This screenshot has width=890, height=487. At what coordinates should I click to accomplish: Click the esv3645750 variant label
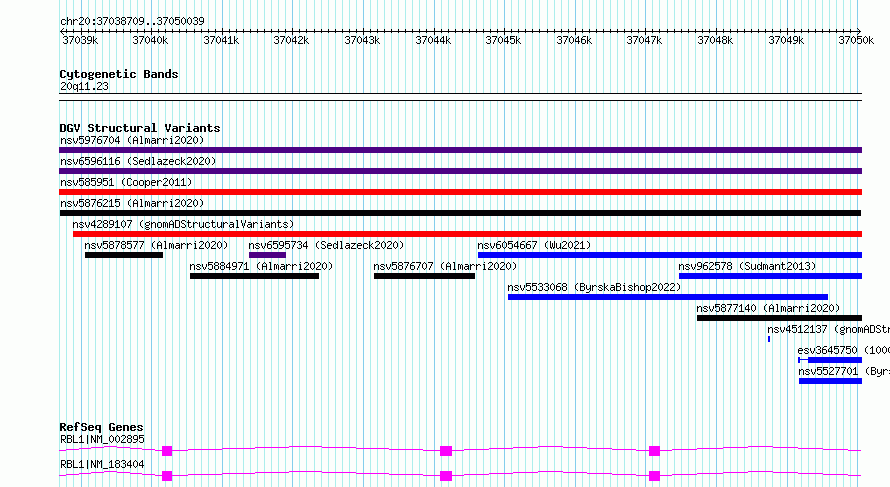pyautogui.click(x=843, y=350)
